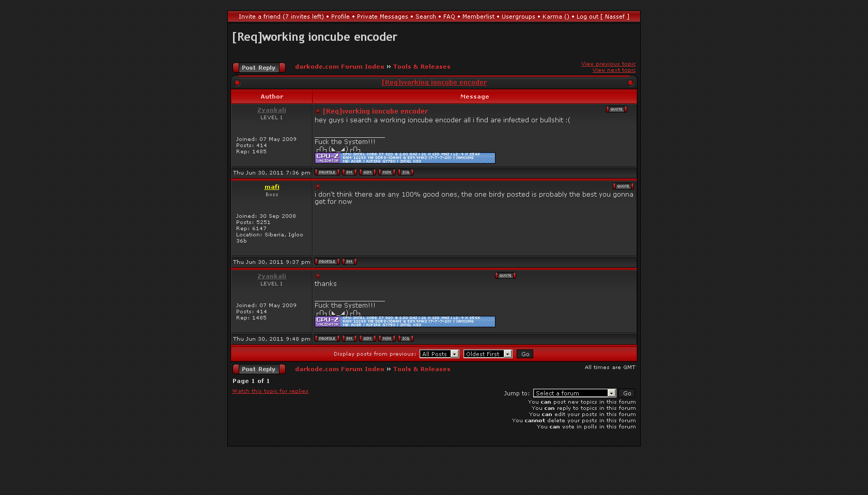Image resolution: width=868 pixels, height=495 pixels.
Task: Click ICQ icon under Zyankali's last post
Action: click(x=406, y=339)
